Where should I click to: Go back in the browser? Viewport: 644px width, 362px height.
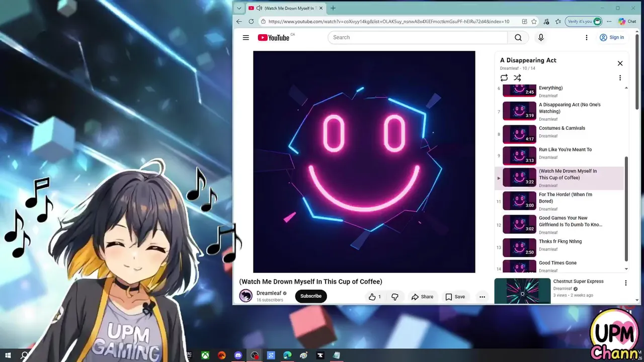point(239,22)
